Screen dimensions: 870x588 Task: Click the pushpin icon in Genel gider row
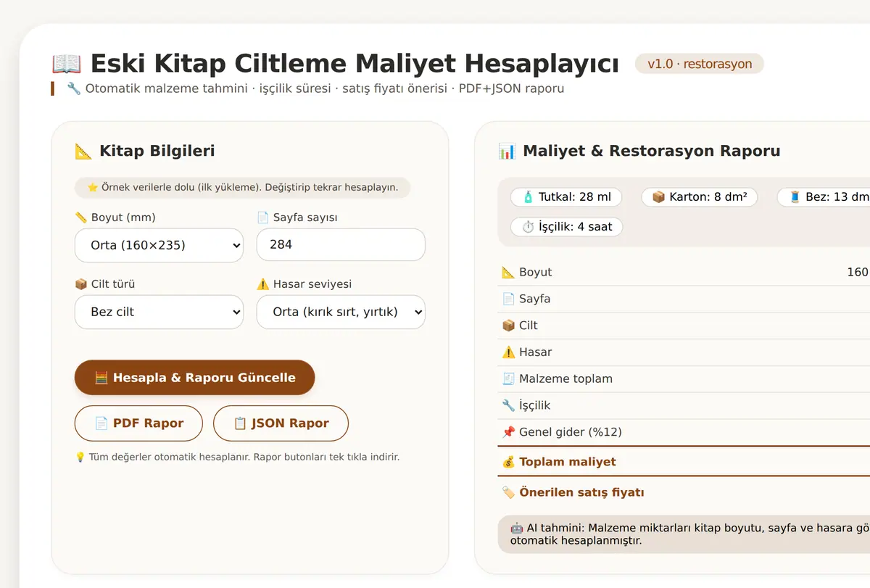508,432
